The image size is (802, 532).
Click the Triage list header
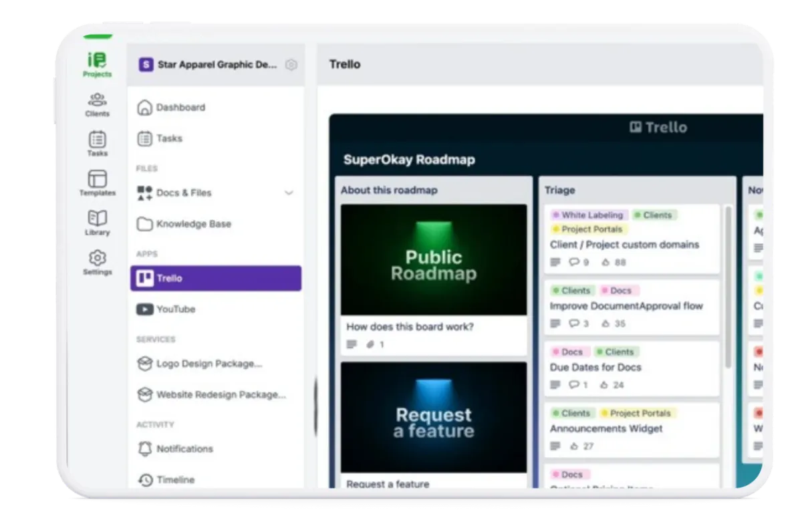click(x=559, y=190)
